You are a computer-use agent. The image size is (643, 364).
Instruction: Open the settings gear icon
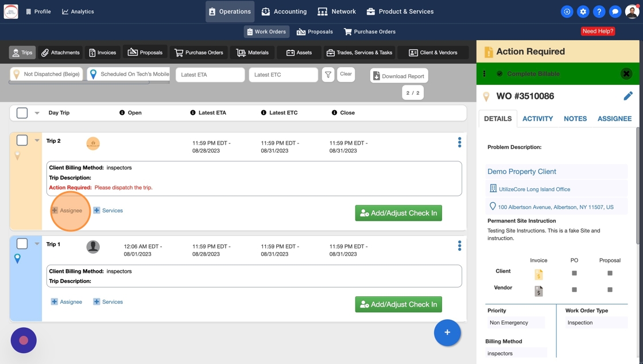coord(583,11)
